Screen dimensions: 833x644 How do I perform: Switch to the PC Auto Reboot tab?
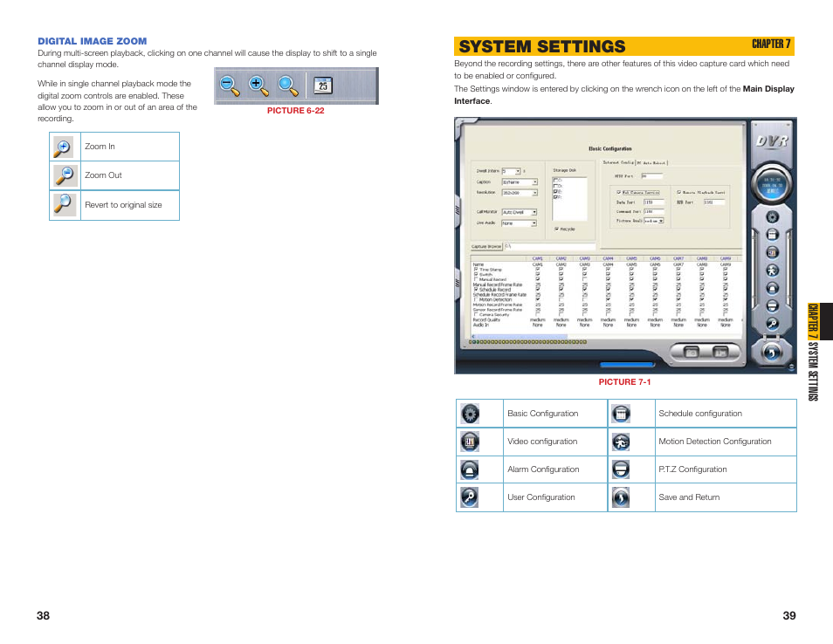click(x=651, y=163)
